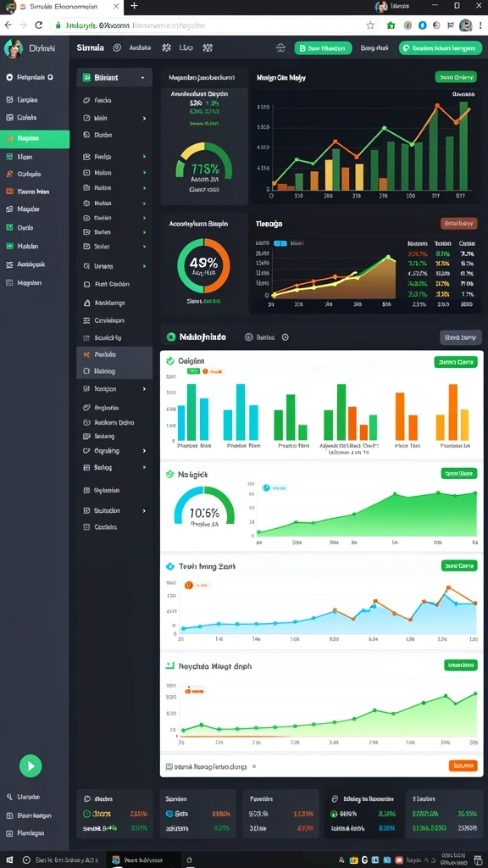Click the orange button at bottom of white panel
488x868 pixels.
[463, 765]
